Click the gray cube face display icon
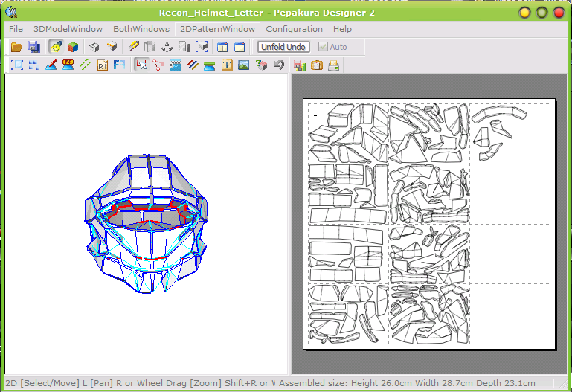 click(x=94, y=47)
